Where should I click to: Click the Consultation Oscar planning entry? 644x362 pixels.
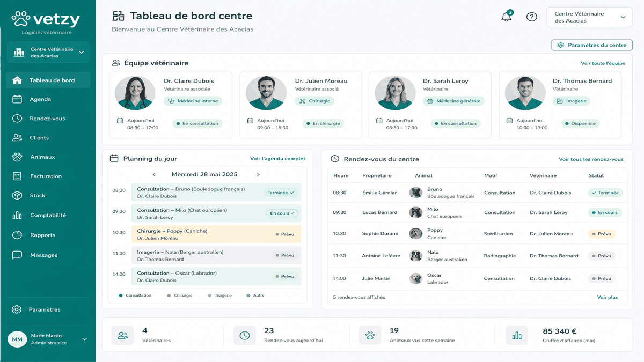tap(216, 276)
